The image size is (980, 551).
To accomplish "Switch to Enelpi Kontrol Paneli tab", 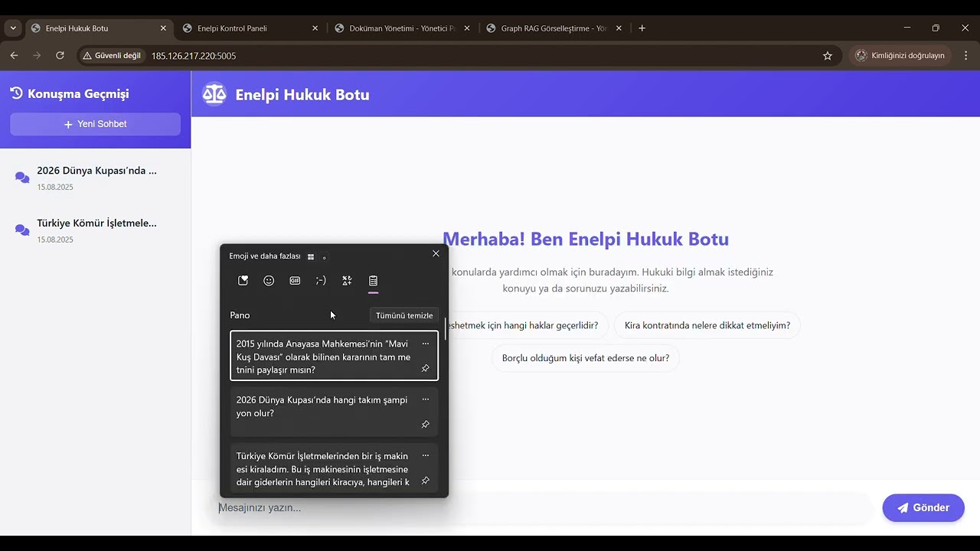I will click(250, 28).
